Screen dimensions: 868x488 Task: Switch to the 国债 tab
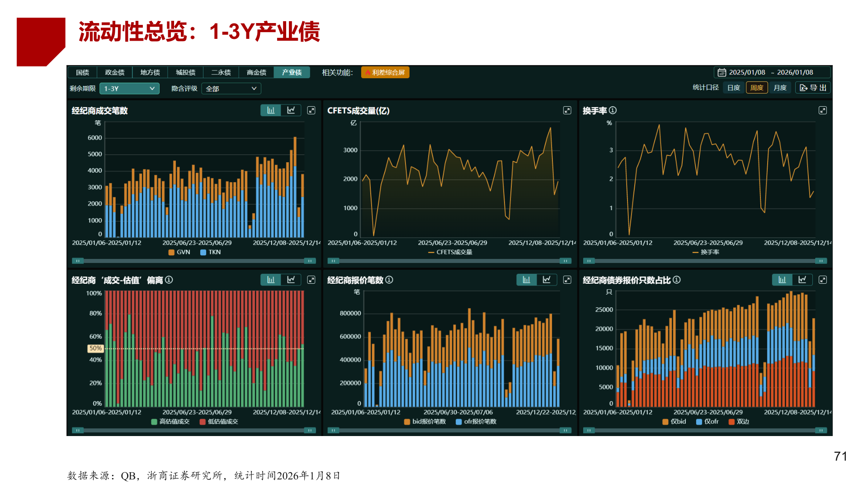pyautogui.click(x=82, y=72)
